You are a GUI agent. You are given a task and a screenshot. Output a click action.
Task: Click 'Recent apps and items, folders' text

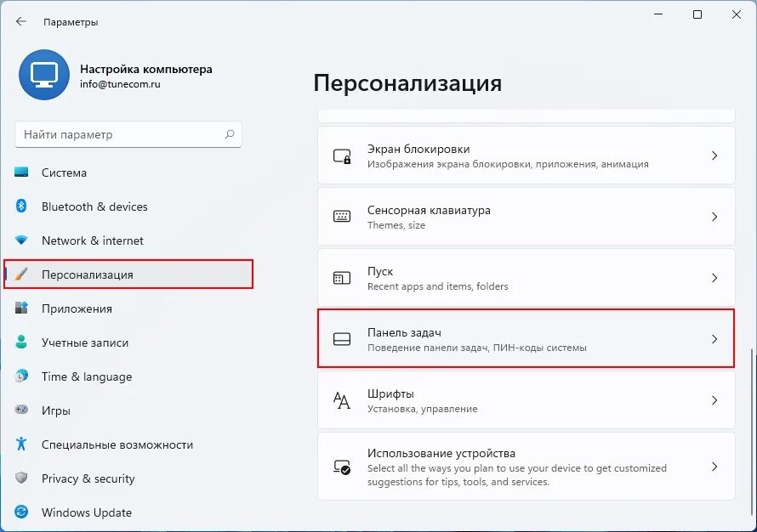pyautogui.click(x=437, y=286)
